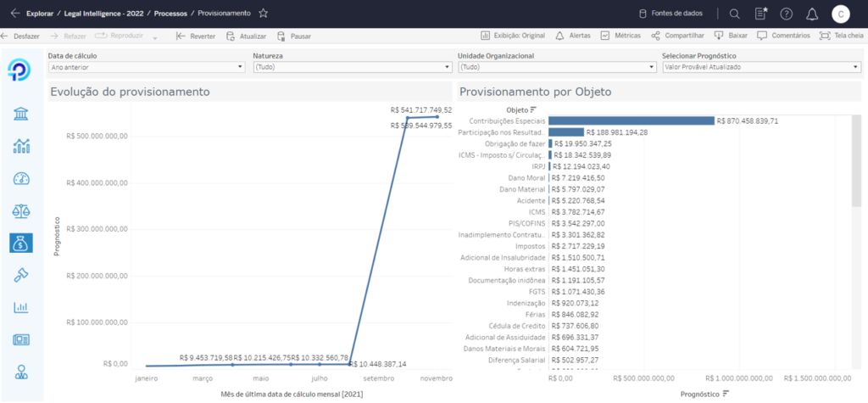Click Atualizar to refresh data

(247, 36)
